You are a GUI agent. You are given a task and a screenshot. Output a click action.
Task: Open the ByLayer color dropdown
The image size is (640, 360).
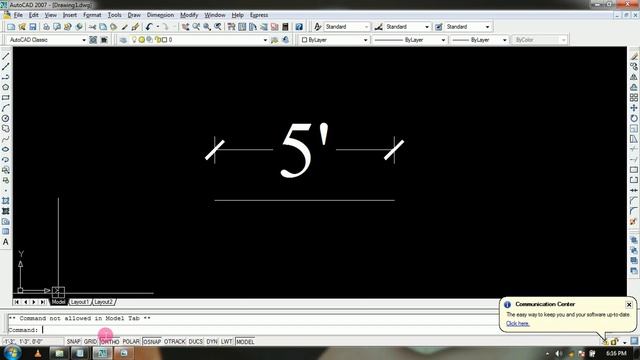[365, 40]
